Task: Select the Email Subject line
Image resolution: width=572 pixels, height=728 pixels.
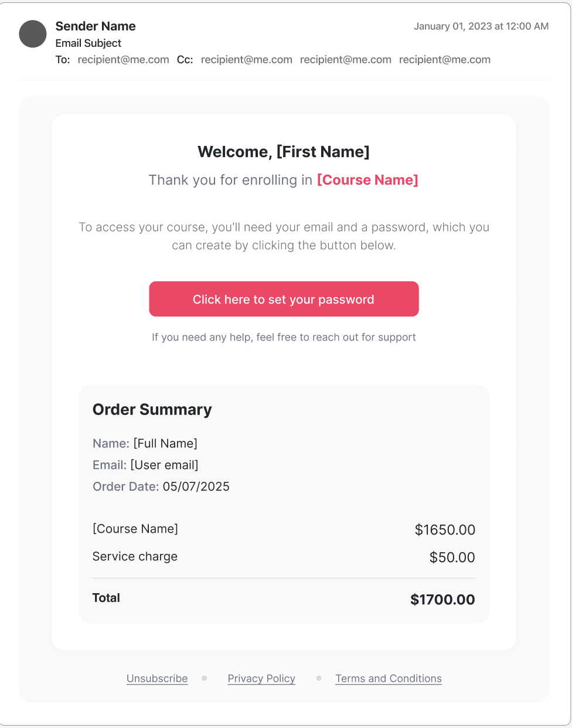Action: pos(88,43)
